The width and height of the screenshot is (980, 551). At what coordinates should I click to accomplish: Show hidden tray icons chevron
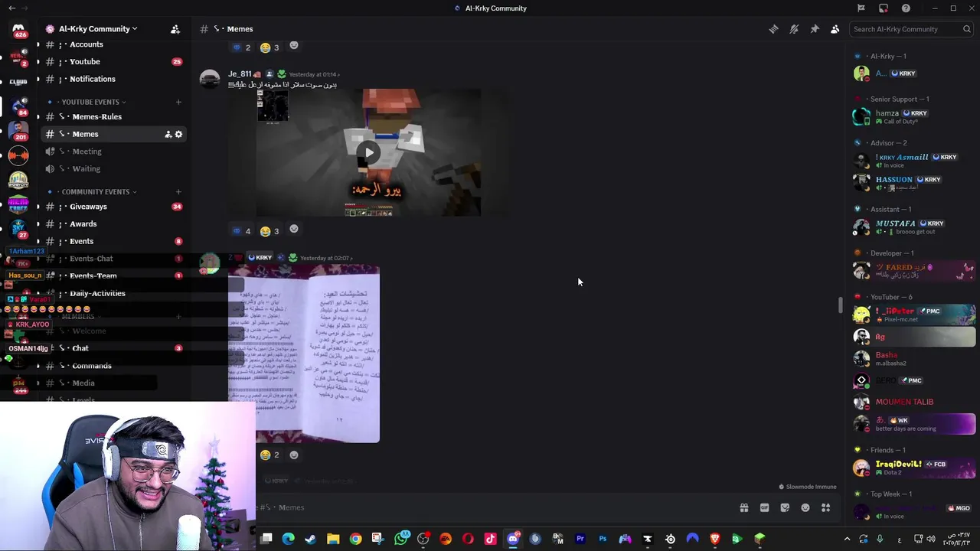(x=847, y=539)
